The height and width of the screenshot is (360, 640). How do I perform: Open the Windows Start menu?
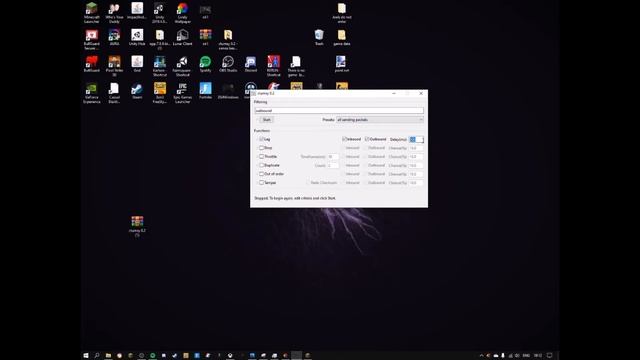pyautogui.click(x=86, y=356)
